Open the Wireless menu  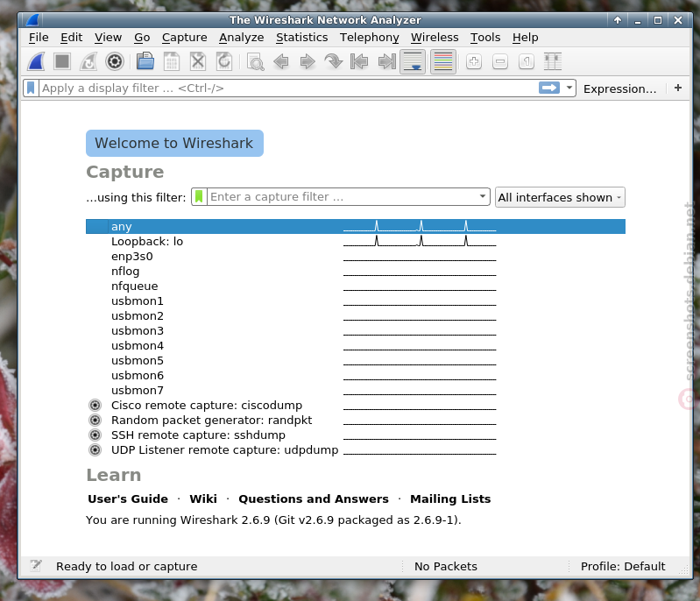click(x=435, y=38)
